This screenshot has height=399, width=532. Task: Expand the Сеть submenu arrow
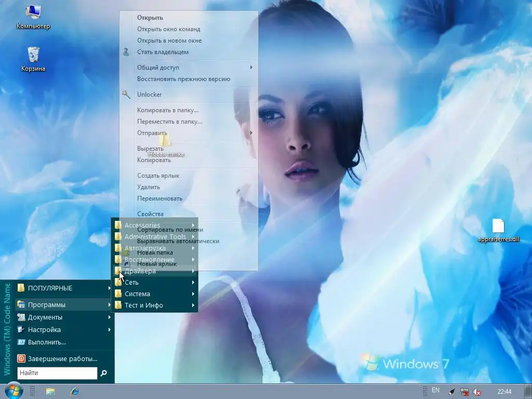point(193,282)
